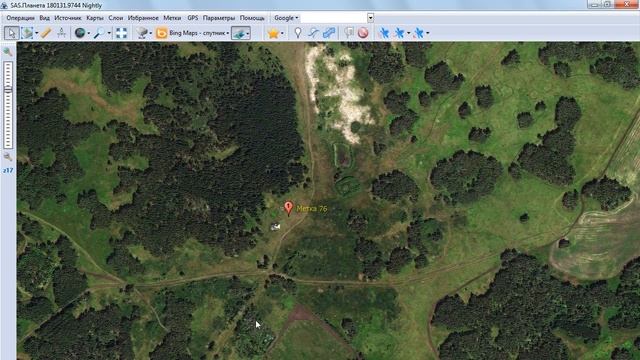640x360 pixels.
Task: Click the first blue GPS marker icon
Action: [x=384, y=33]
